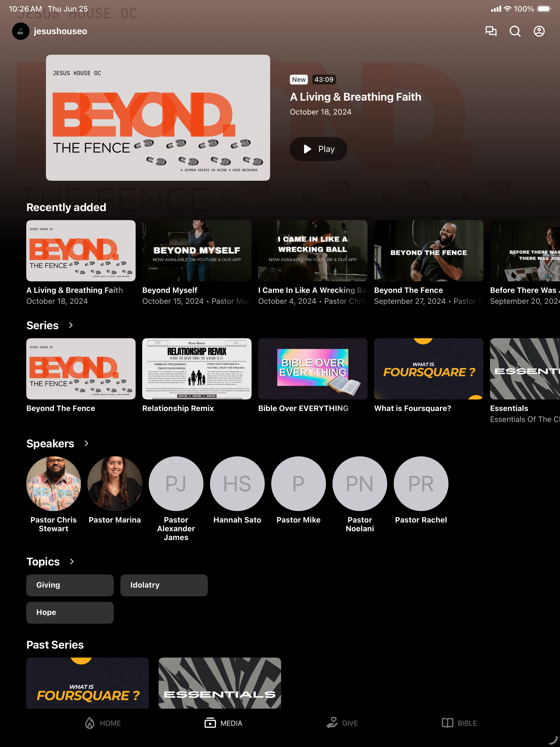Screen dimensions: 560x747
Task: Open the GIVE tab label
Action: pos(350,723)
